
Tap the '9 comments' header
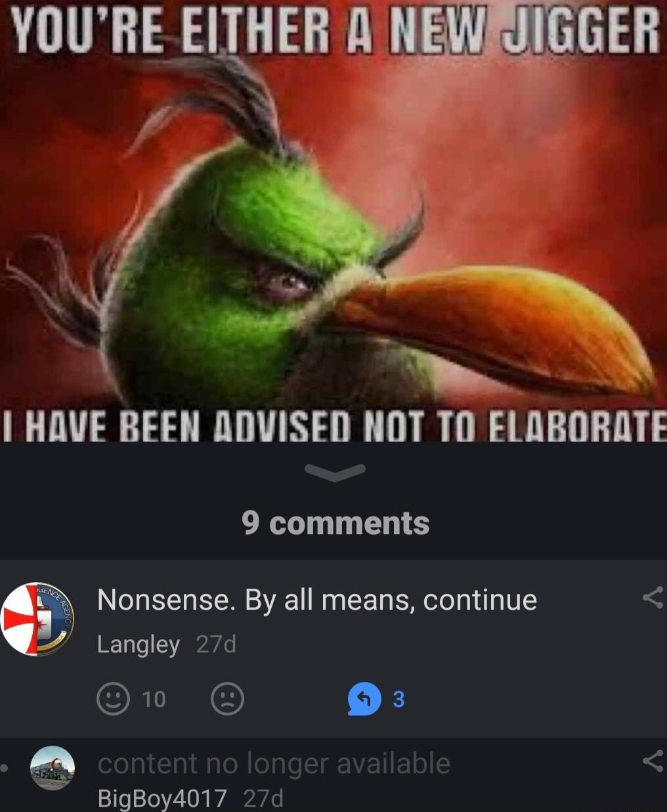tap(335, 523)
